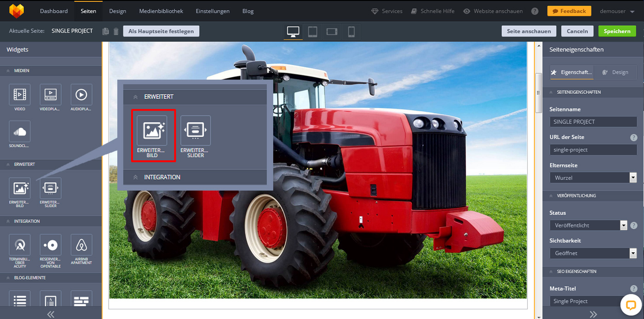Switch to mobile phone preview

click(351, 31)
